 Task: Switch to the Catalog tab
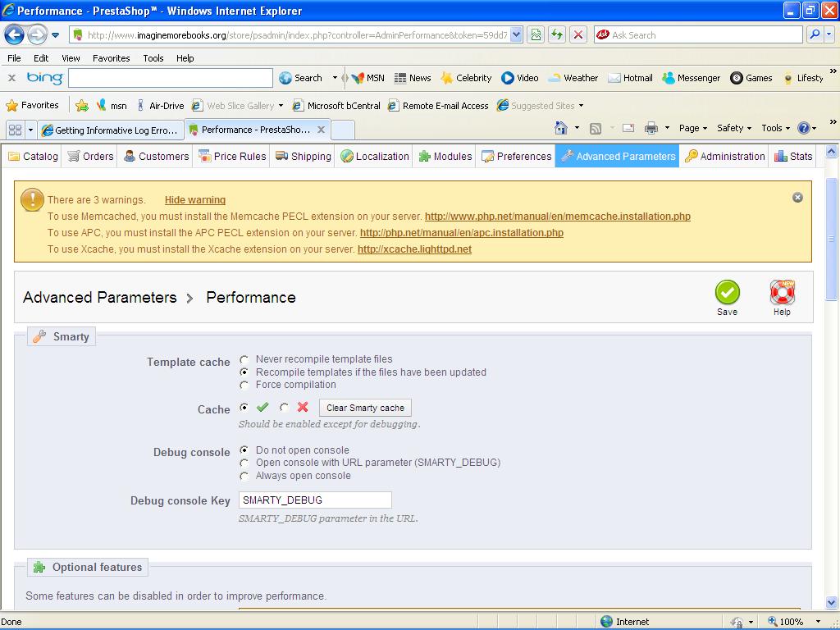tap(33, 157)
